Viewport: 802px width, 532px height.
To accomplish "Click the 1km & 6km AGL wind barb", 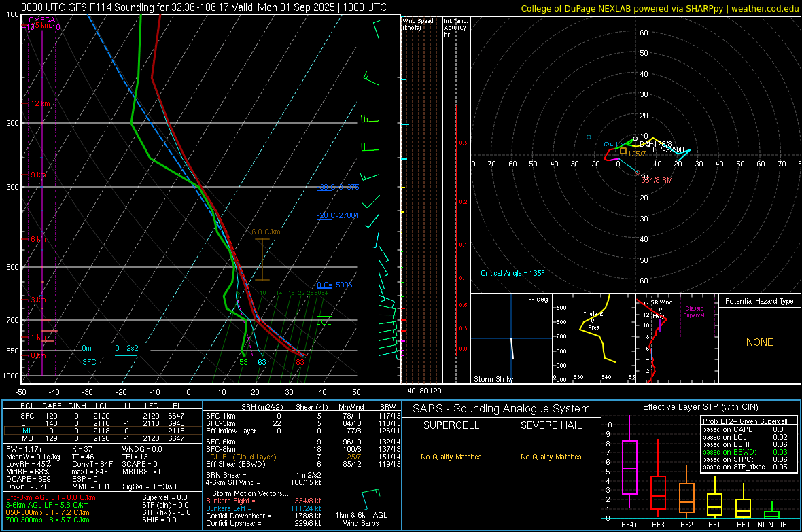I will 370,500.
